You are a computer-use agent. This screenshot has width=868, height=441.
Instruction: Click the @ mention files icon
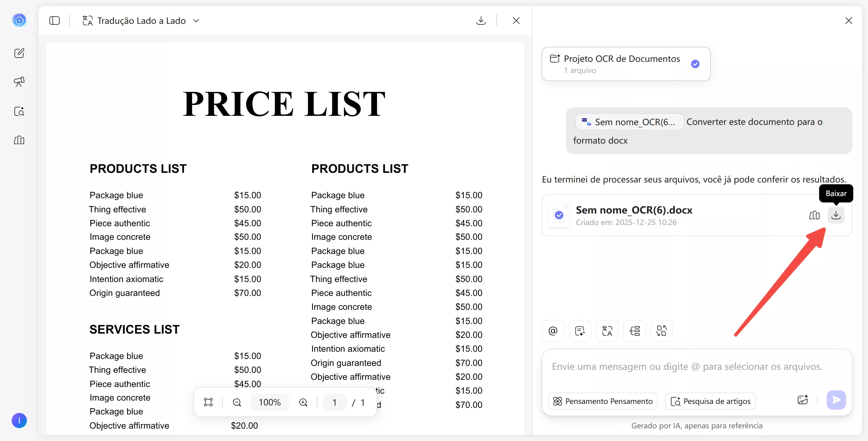point(553,331)
